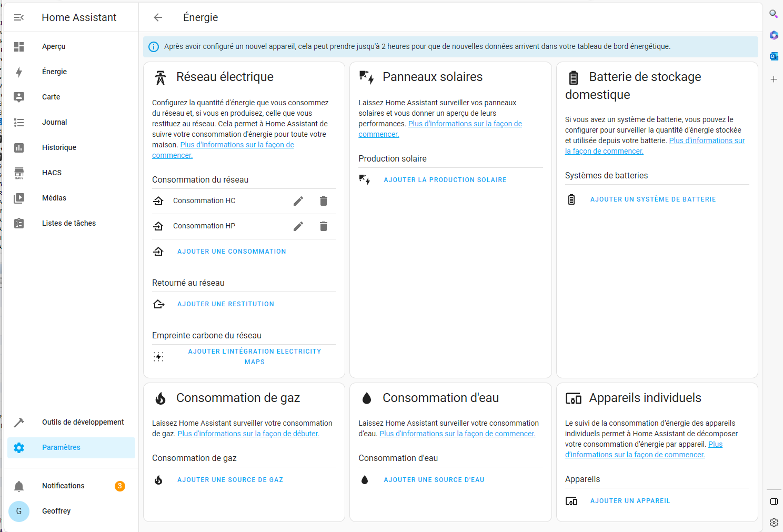783x532 pixels.
Task: Click browser sidebar search icon
Action: tap(774, 14)
